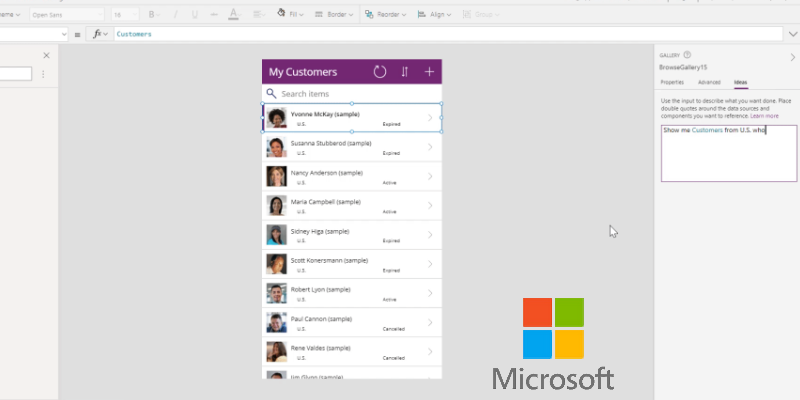800x400 pixels.
Task: Click the refresh icon in app header
Action: 380,72
